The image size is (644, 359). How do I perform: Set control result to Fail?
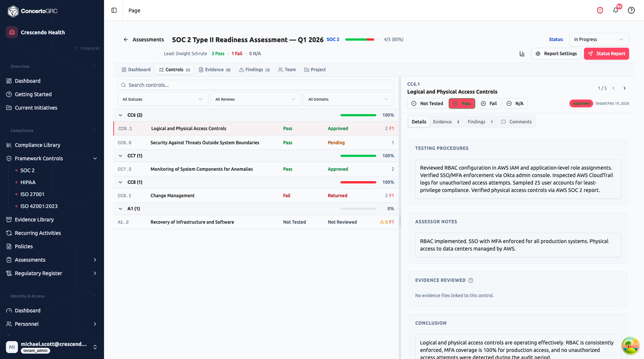[489, 104]
